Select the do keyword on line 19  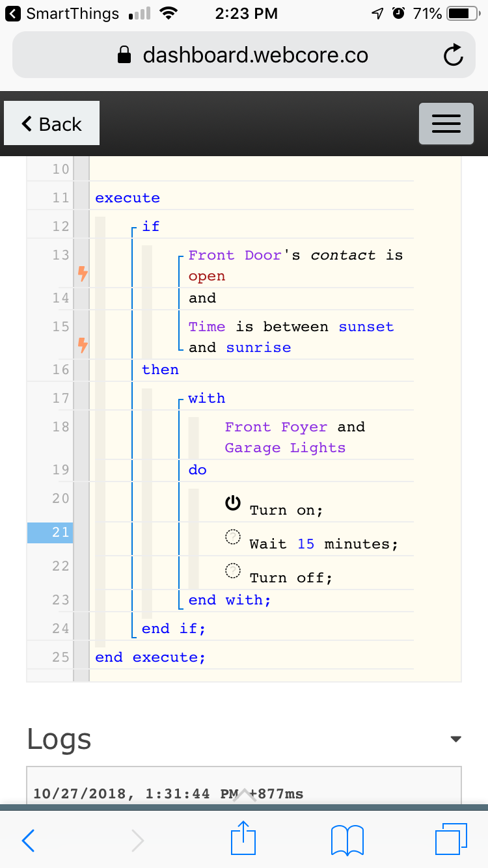[x=198, y=470]
